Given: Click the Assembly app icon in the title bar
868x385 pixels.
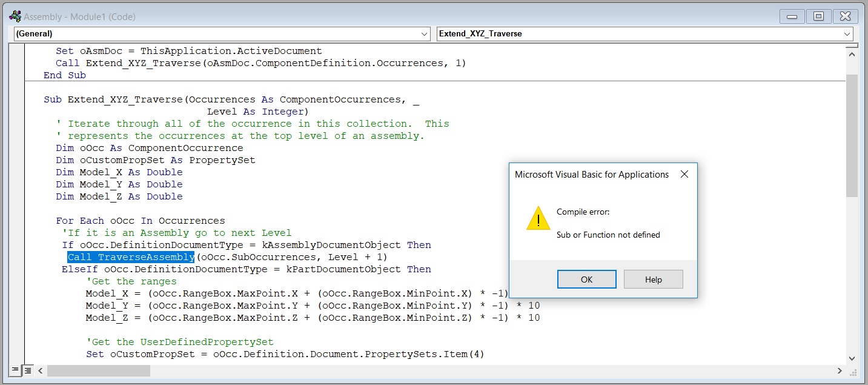Looking at the screenshot, I should [x=15, y=16].
